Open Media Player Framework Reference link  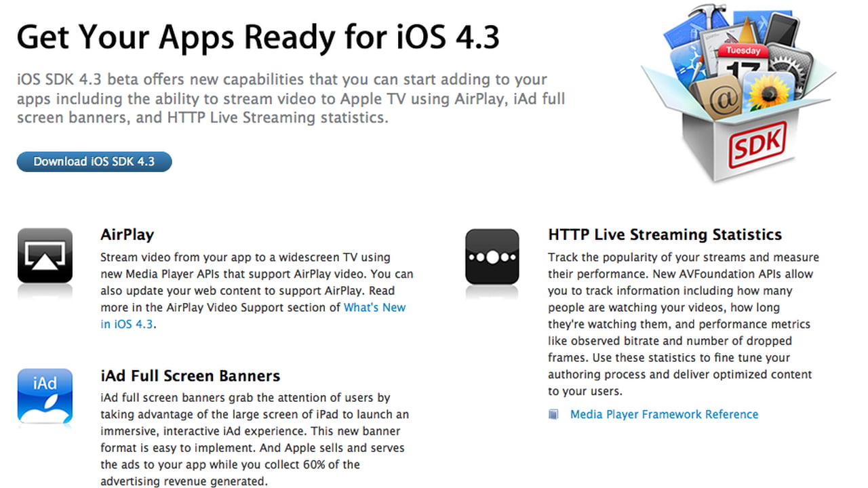click(x=664, y=414)
